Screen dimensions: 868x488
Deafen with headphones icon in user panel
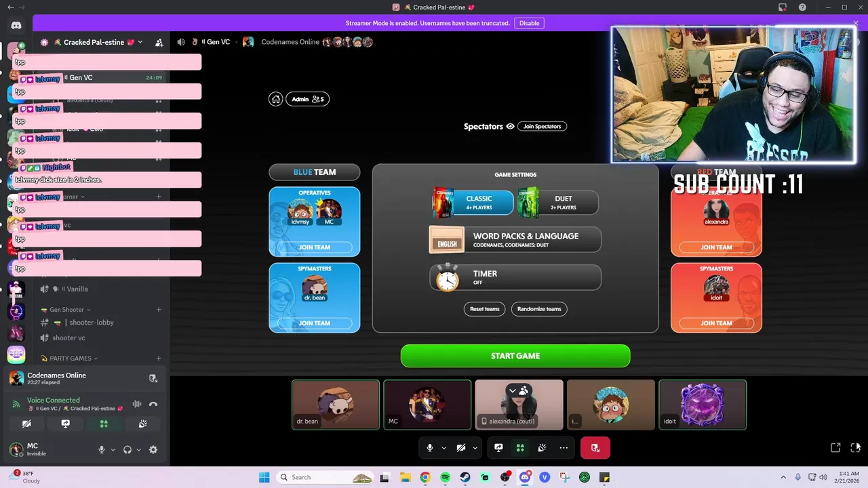point(127,449)
